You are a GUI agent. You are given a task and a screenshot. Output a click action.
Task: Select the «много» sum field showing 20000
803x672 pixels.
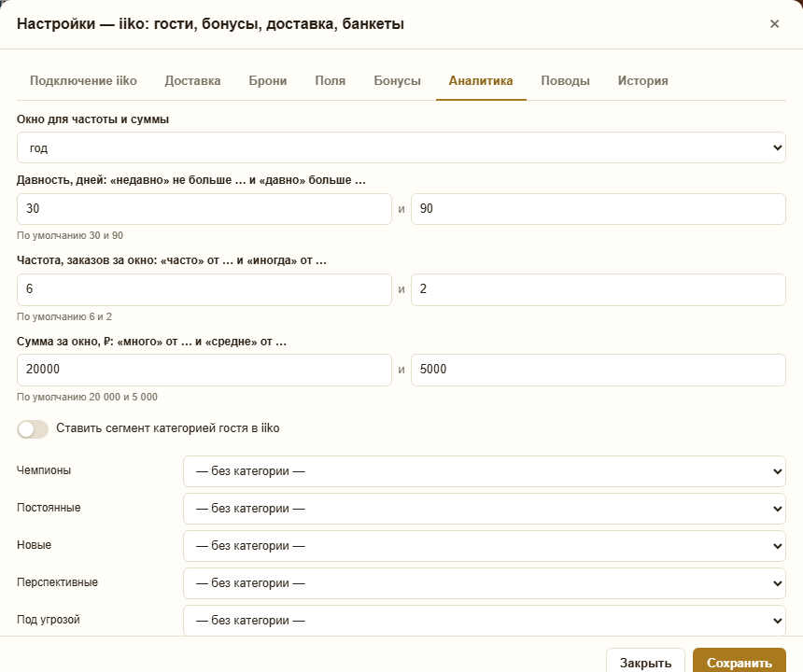coord(204,370)
